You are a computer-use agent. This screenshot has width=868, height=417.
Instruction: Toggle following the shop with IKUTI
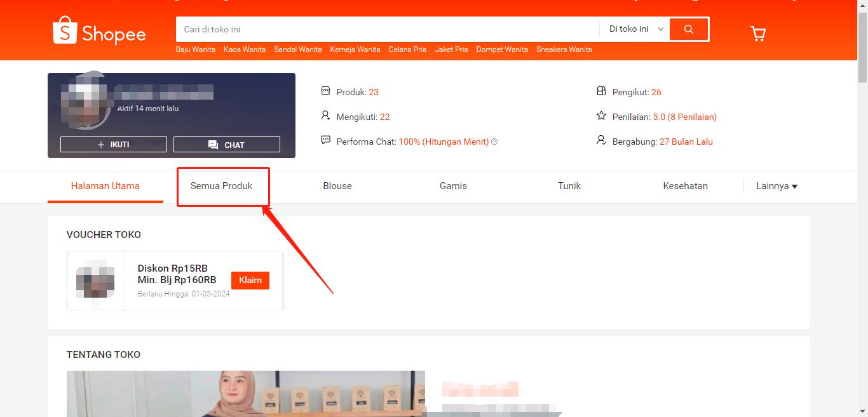[112, 144]
